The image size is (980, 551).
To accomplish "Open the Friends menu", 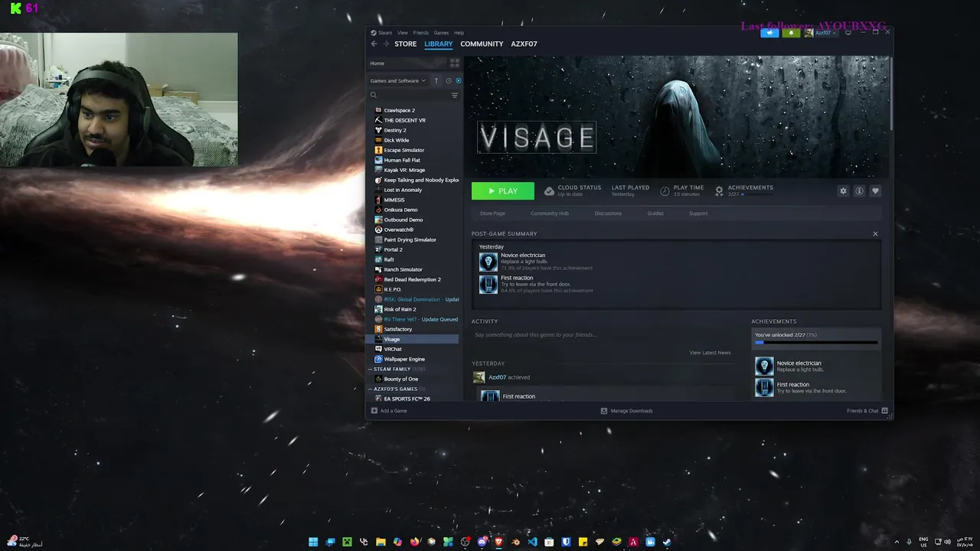I will coord(421,33).
